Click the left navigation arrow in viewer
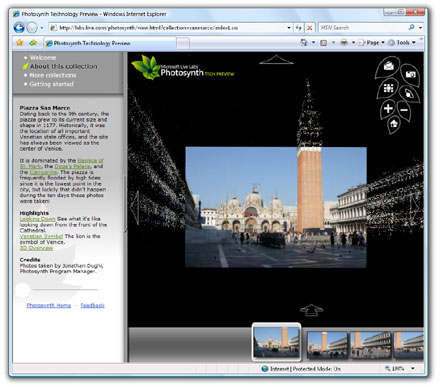The image size is (440, 387). pyautogui.click(x=135, y=207)
